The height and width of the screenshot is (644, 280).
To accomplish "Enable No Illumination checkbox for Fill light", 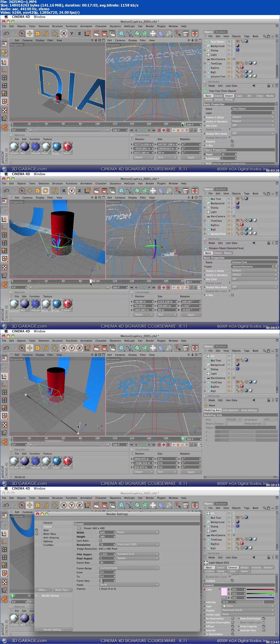I will (x=233, y=618).
